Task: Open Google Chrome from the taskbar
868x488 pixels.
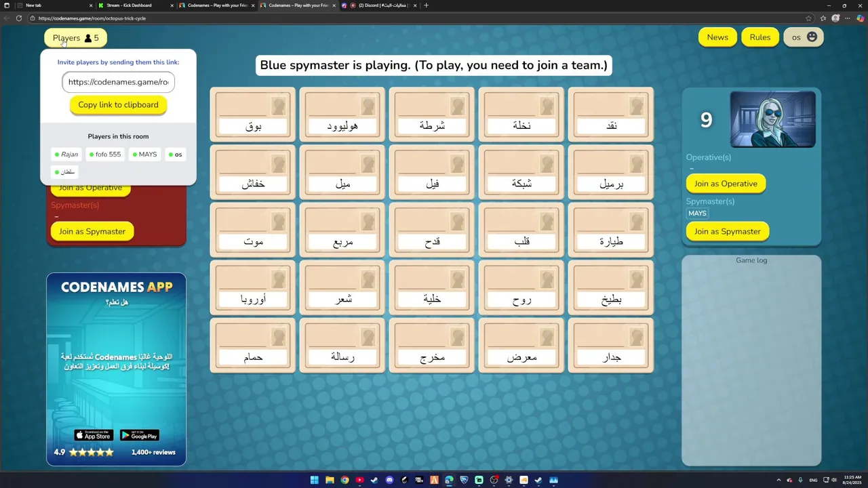Action: pyautogui.click(x=344, y=480)
